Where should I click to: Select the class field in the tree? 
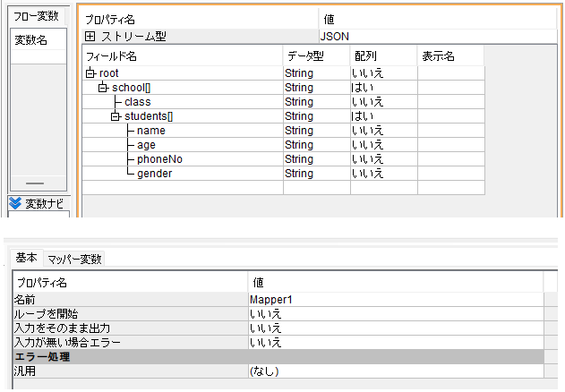137,102
